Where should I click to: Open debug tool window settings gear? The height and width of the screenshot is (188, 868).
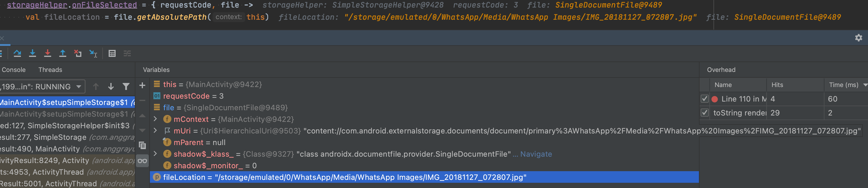click(859, 38)
